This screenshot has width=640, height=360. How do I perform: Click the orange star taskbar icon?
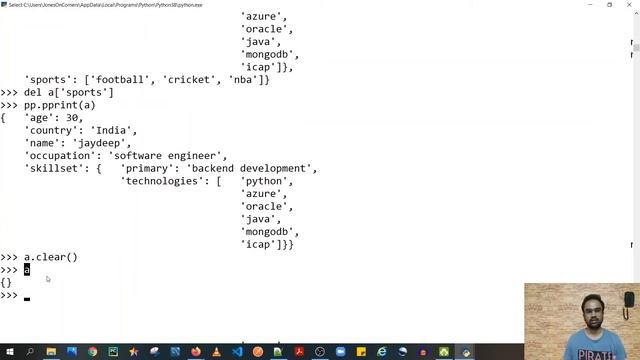133,351
